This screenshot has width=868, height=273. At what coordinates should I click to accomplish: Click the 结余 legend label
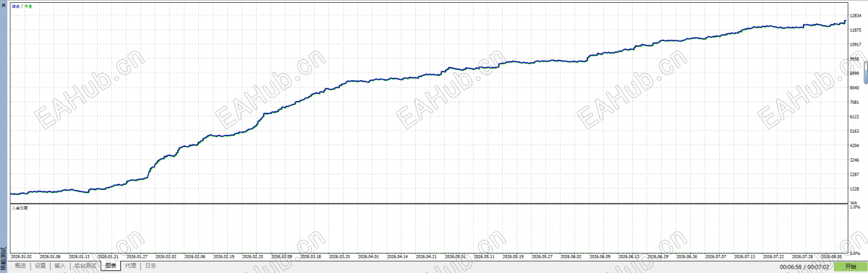click(x=15, y=6)
